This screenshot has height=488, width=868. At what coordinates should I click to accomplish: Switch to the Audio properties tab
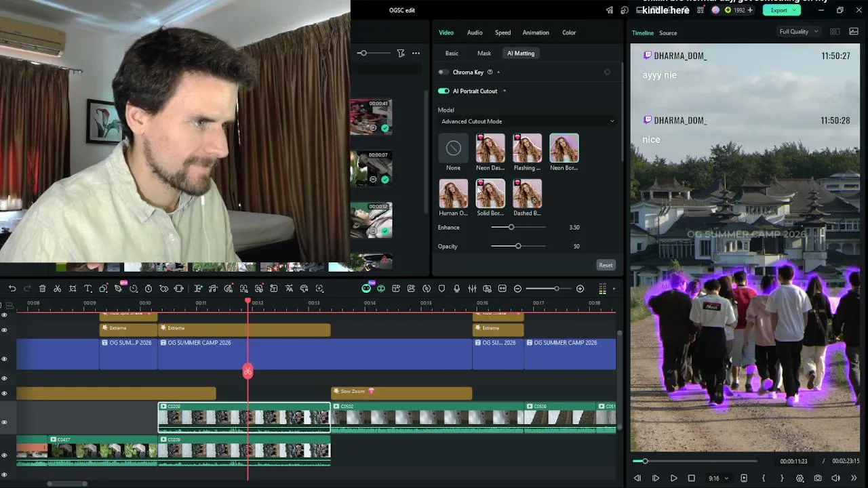point(475,33)
